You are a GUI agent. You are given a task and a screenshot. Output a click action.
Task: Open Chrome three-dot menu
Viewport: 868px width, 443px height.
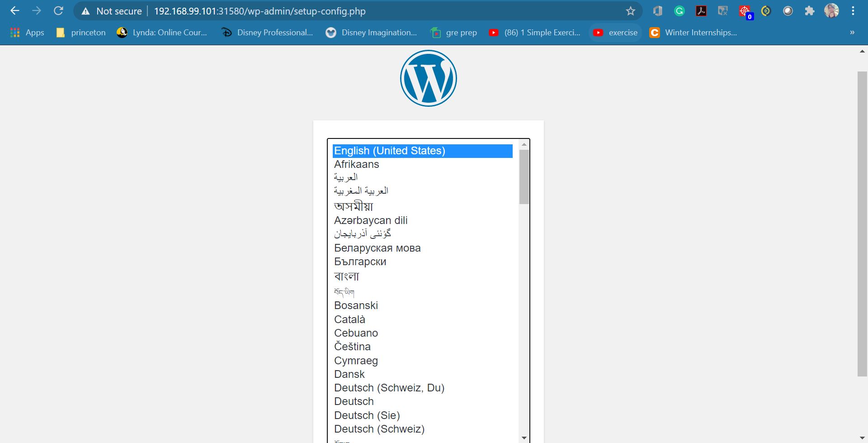tap(853, 11)
